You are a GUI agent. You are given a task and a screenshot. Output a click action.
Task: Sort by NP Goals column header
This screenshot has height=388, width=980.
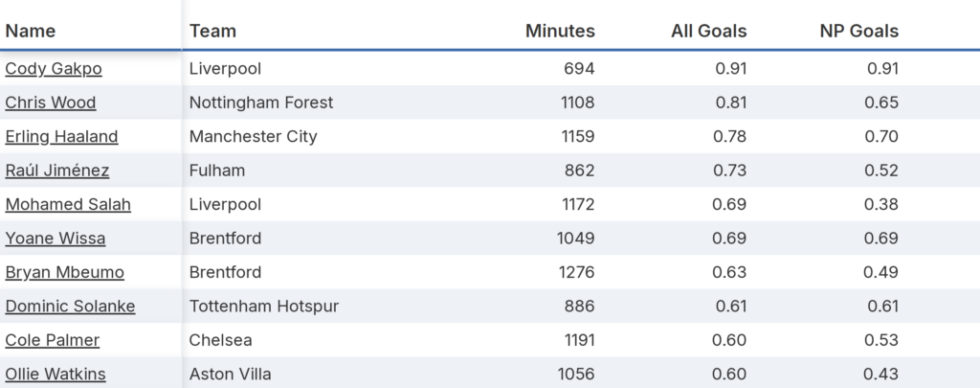pyautogui.click(x=859, y=31)
